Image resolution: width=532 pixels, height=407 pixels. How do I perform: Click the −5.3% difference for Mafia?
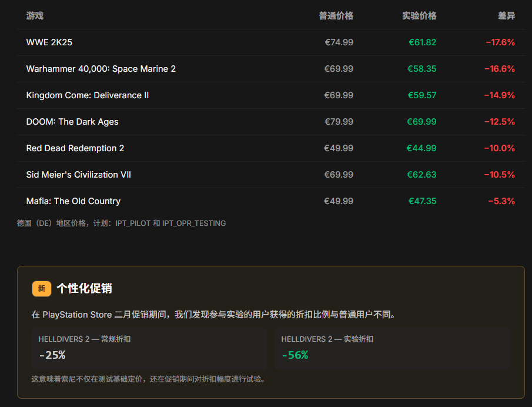[x=501, y=201]
